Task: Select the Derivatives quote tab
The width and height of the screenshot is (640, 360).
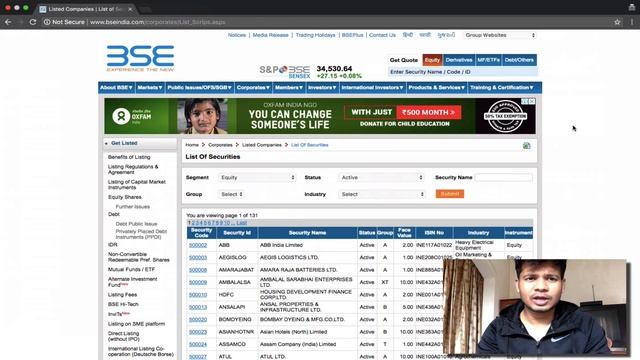Action: [458, 60]
